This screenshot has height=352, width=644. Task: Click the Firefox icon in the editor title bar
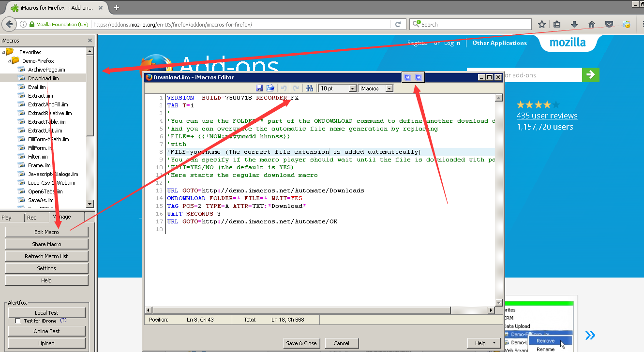[x=149, y=77]
